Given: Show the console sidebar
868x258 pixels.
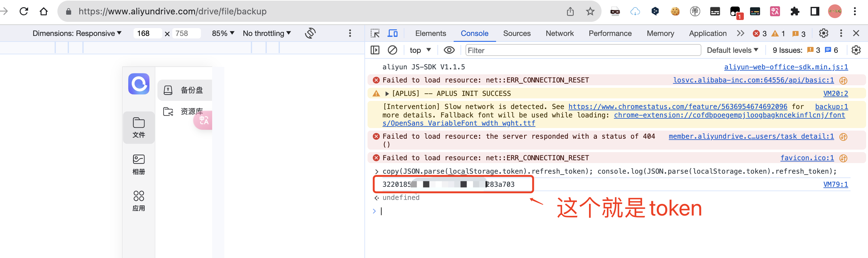Looking at the screenshot, I should (375, 50).
